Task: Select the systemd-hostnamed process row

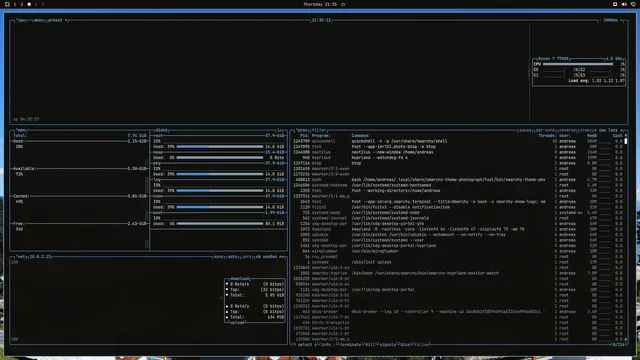Action: tap(458, 185)
